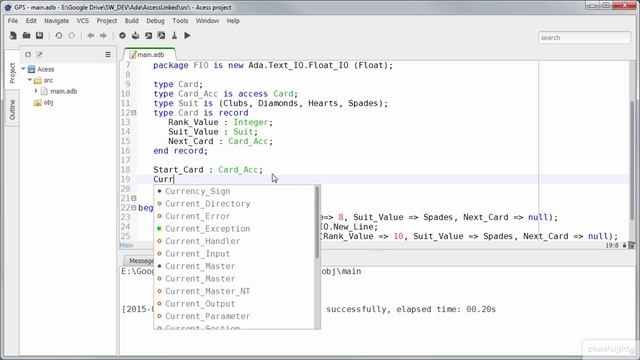Toggle the fold marker at line 22

[x=134, y=208]
